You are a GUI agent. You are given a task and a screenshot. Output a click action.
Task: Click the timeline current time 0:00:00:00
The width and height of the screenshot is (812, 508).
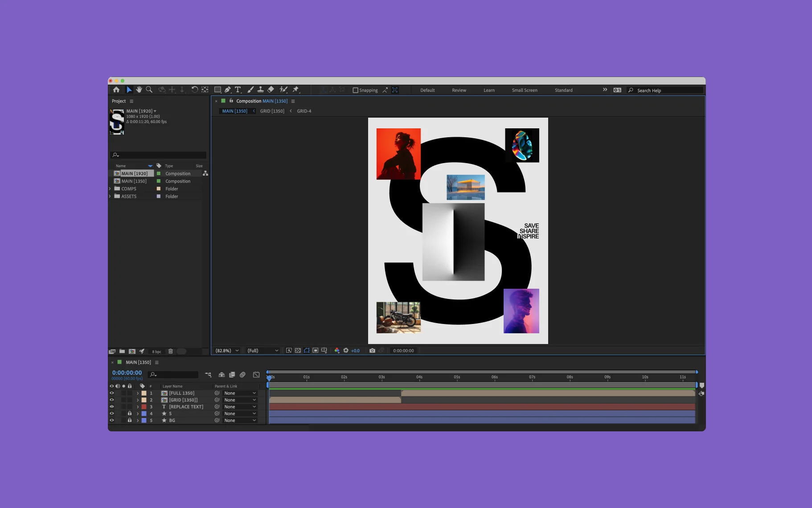[127, 373]
